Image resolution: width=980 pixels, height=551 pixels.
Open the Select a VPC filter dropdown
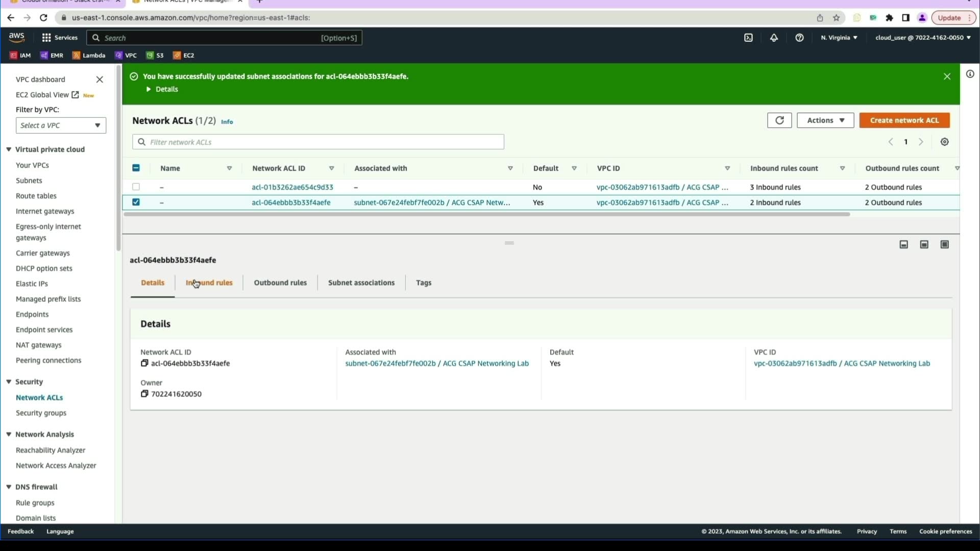pyautogui.click(x=61, y=126)
